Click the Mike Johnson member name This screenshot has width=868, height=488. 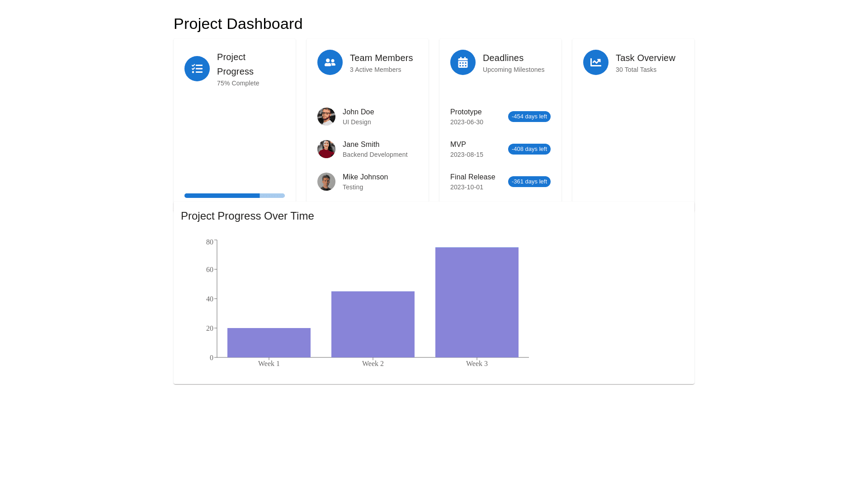coord(365,177)
